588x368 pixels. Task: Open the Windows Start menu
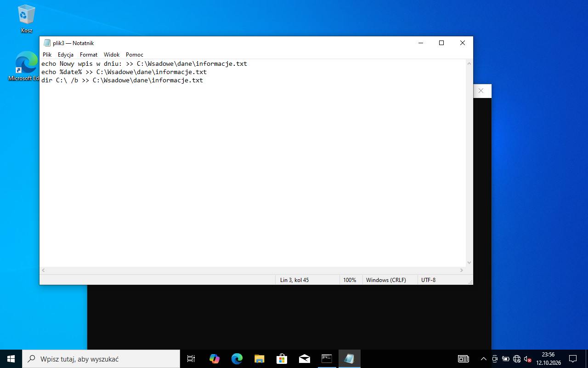(11, 359)
